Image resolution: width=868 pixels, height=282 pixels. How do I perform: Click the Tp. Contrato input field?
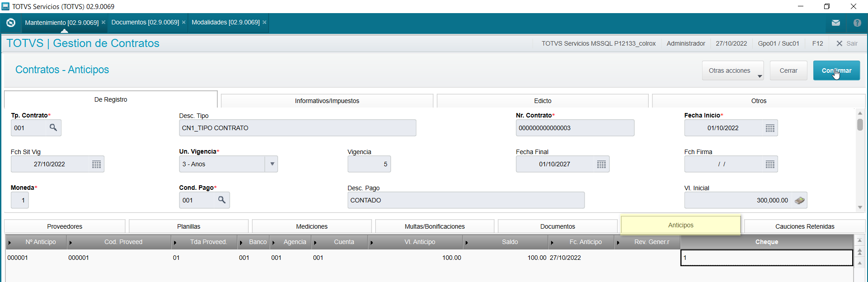pos(29,128)
